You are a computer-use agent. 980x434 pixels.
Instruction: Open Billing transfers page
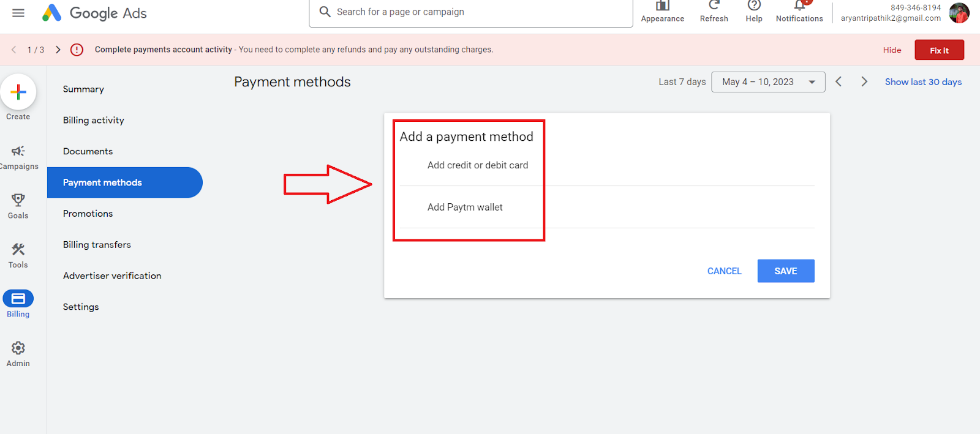(97, 245)
